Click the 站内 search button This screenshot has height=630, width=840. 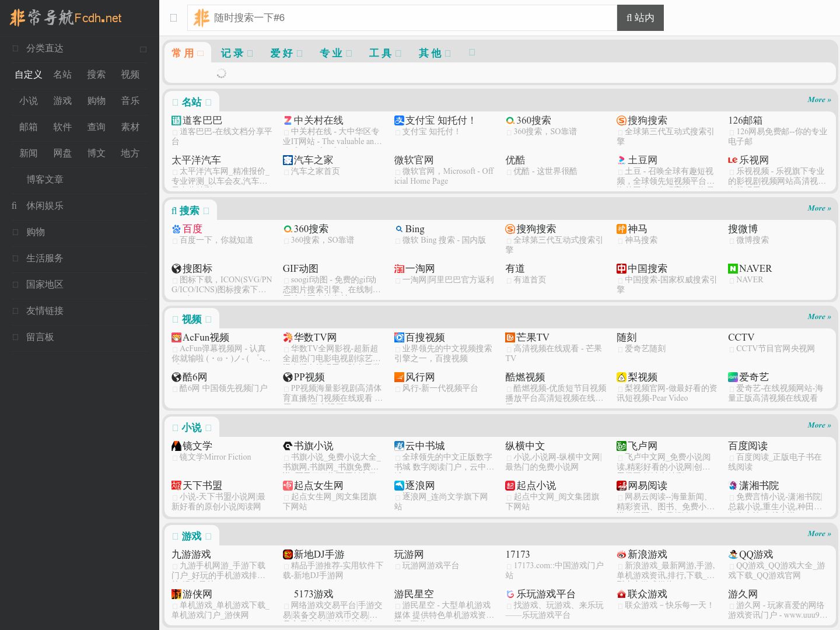click(x=640, y=18)
